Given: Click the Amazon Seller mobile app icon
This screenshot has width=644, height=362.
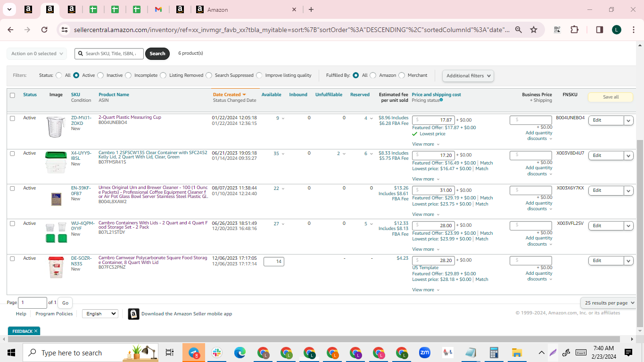Looking at the screenshot, I should tap(133, 314).
